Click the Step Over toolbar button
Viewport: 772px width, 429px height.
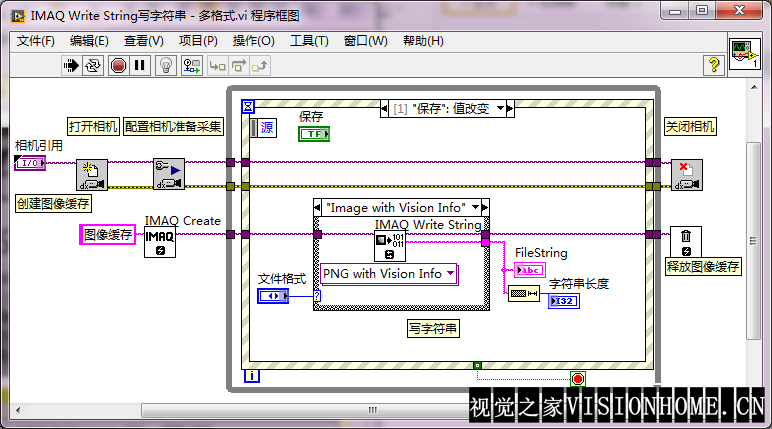[x=239, y=66]
